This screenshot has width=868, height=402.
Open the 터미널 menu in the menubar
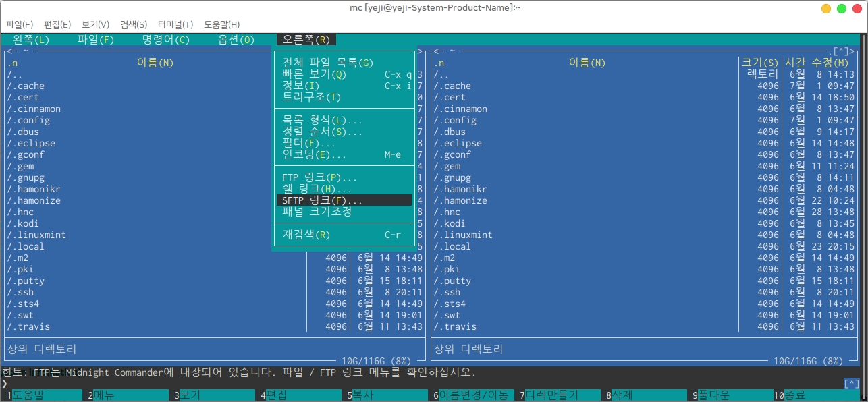[175, 24]
